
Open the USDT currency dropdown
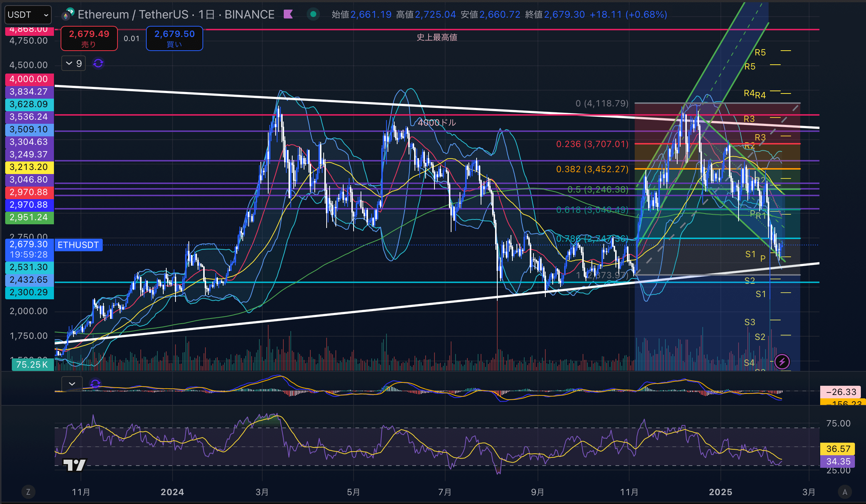tap(28, 15)
